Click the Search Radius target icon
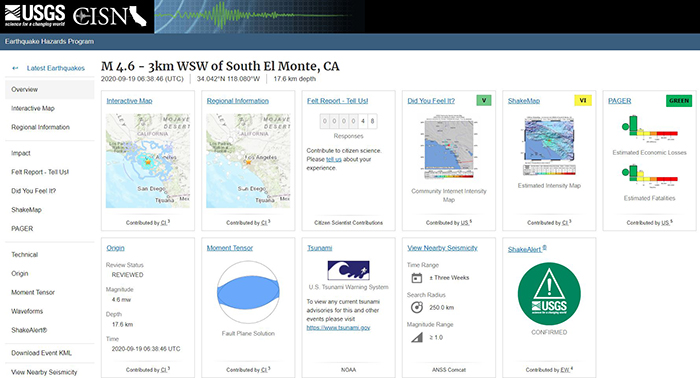Screen dimensions: 700x378 (x=417, y=307)
